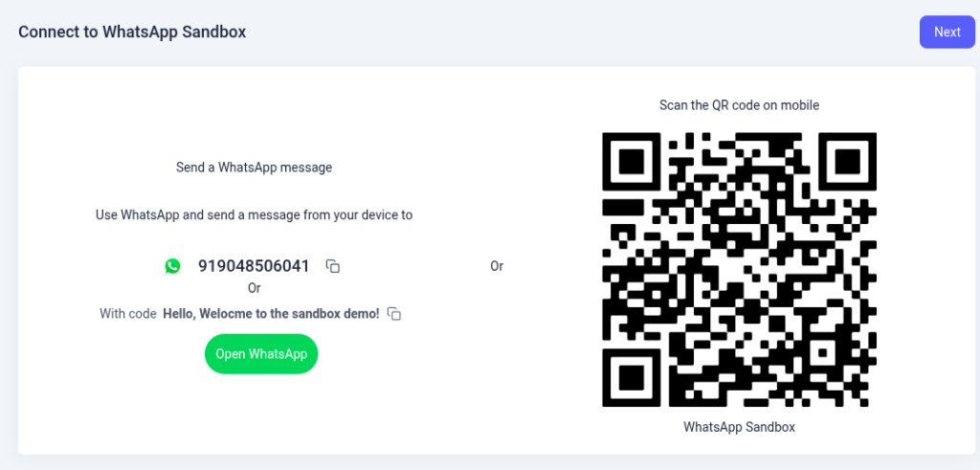Click the QR code's top-right finder square

click(x=847, y=162)
